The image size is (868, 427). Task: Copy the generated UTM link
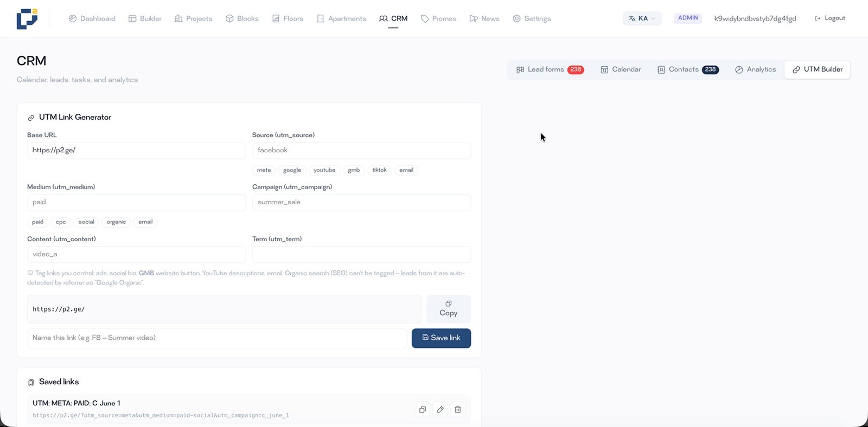449,309
